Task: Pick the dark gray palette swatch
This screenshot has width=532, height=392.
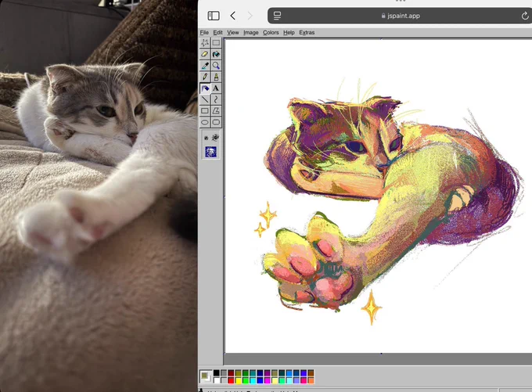Action: 224,373
